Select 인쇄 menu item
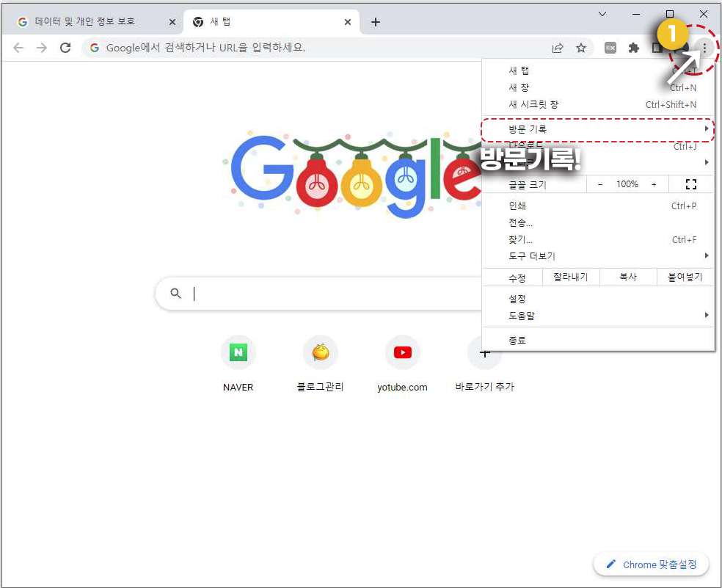This screenshot has width=722, height=588. click(598, 206)
